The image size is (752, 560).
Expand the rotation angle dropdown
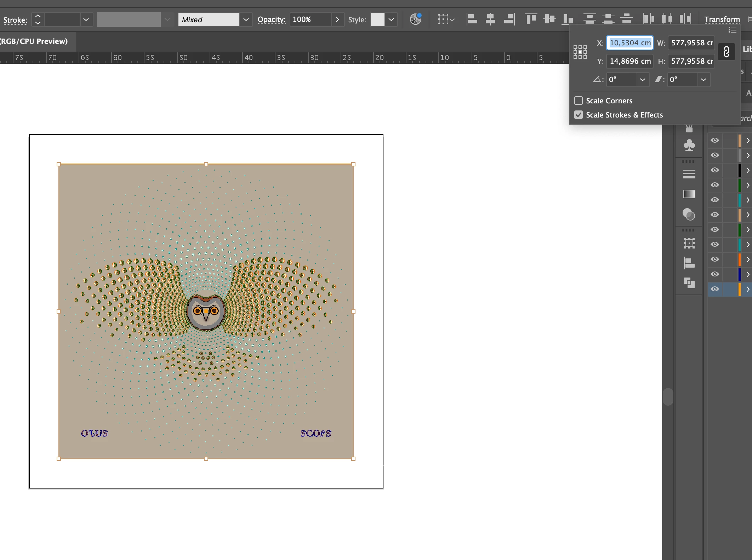tap(642, 80)
